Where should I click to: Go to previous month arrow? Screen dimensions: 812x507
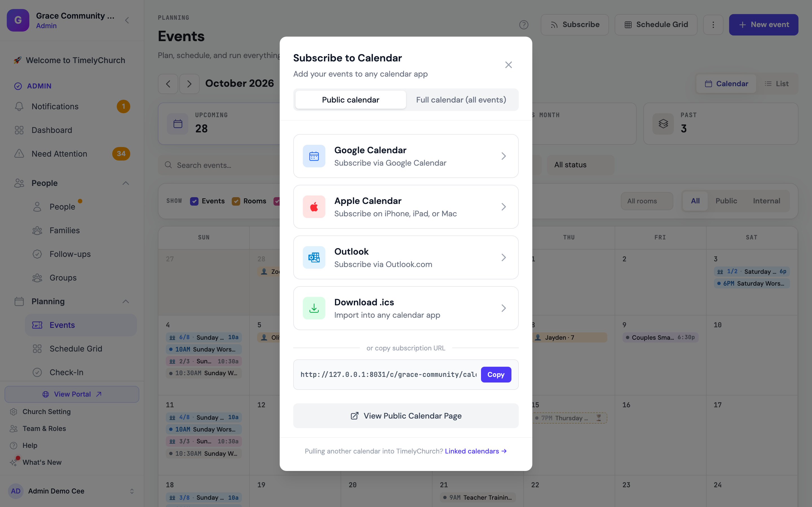pyautogui.click(x=168, y=83)
